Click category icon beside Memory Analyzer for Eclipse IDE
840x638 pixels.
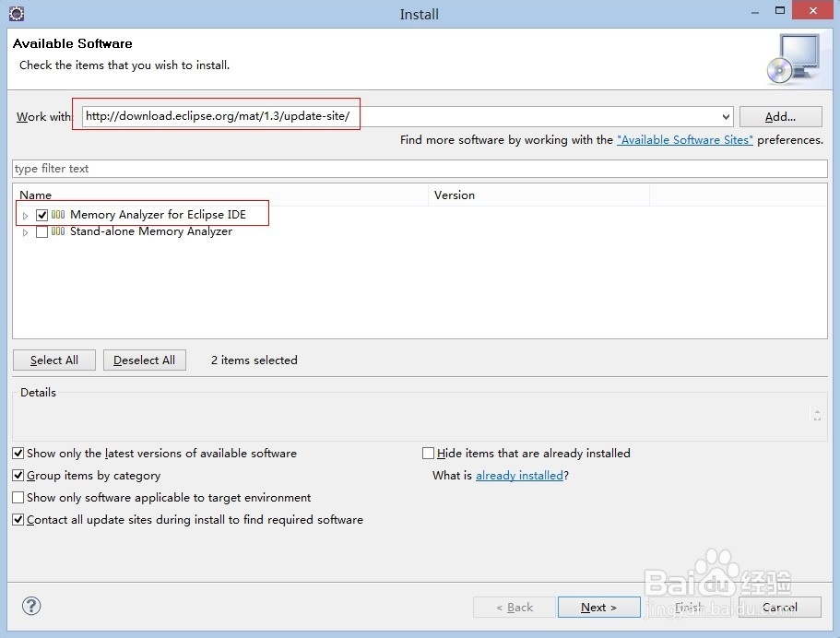(58, 215)
